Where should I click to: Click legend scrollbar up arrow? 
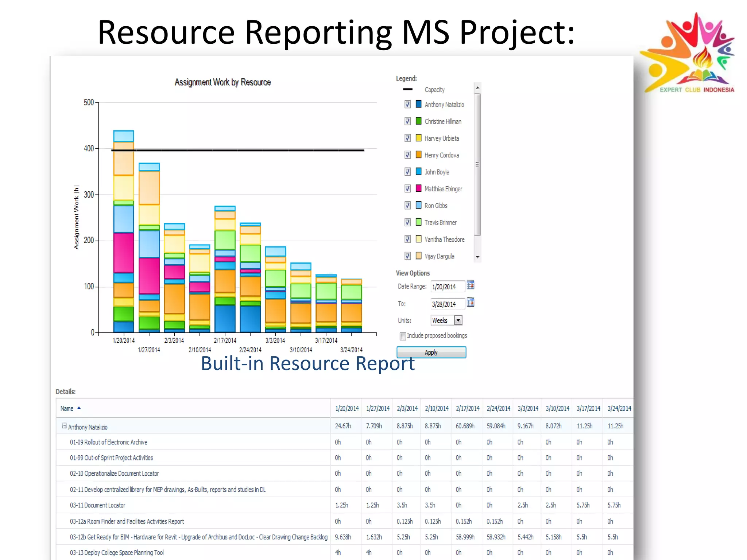click(477, 88)
